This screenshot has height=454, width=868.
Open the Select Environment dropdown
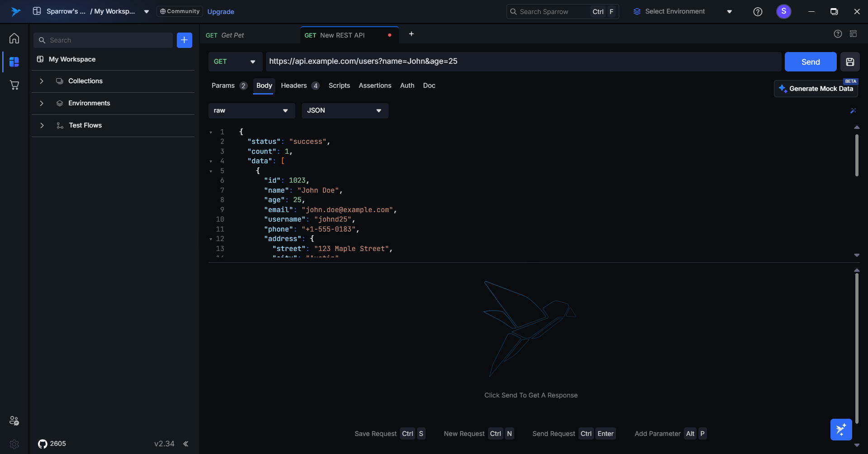coord(682,12)
